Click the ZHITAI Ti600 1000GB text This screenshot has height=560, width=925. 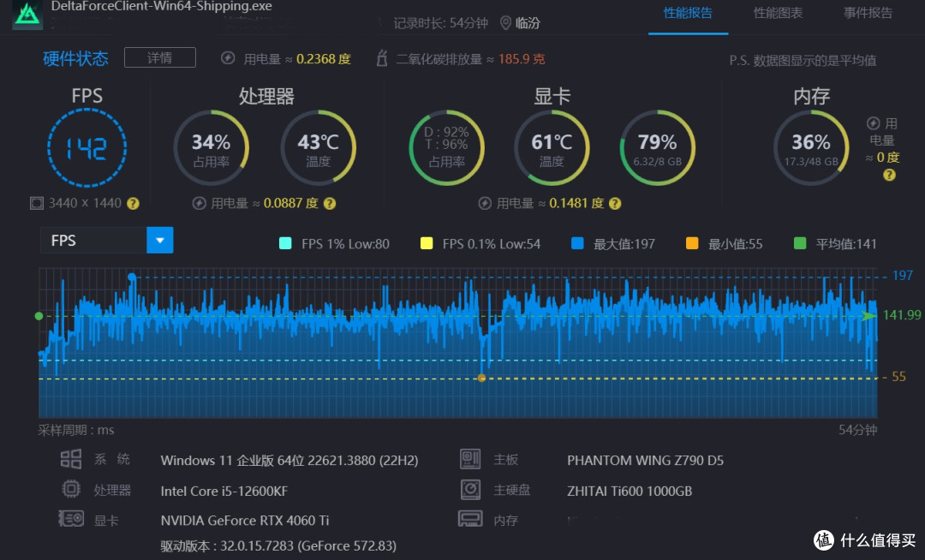(x=630, y=491)
